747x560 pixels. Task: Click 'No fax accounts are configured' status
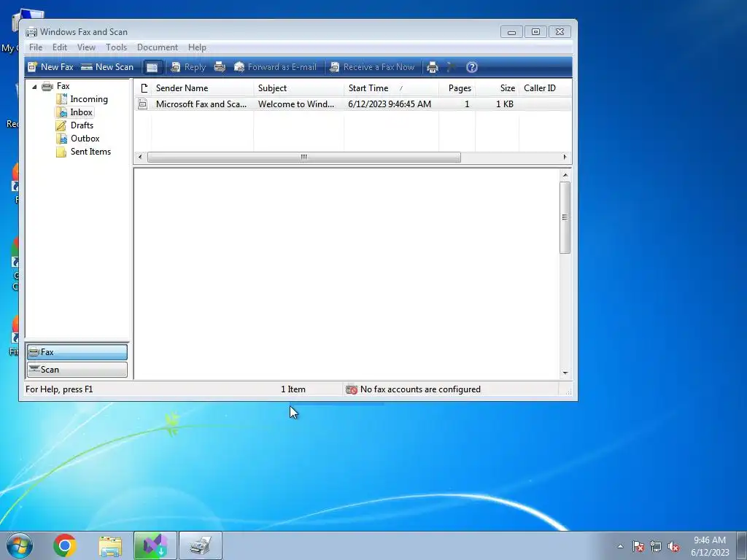click(420, 389)
